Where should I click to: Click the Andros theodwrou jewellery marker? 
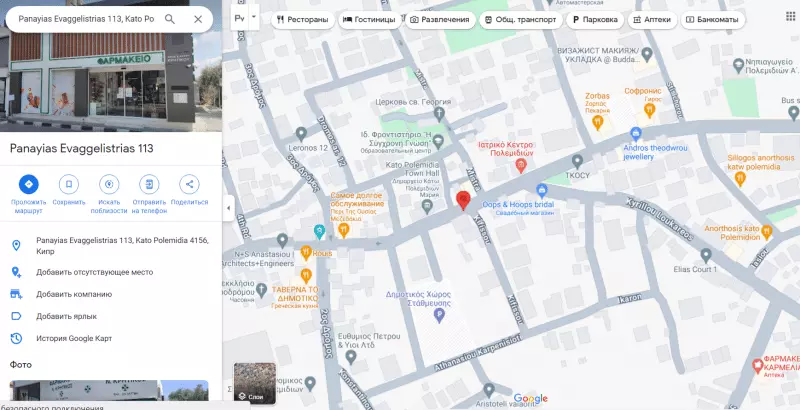click(636, 134)
